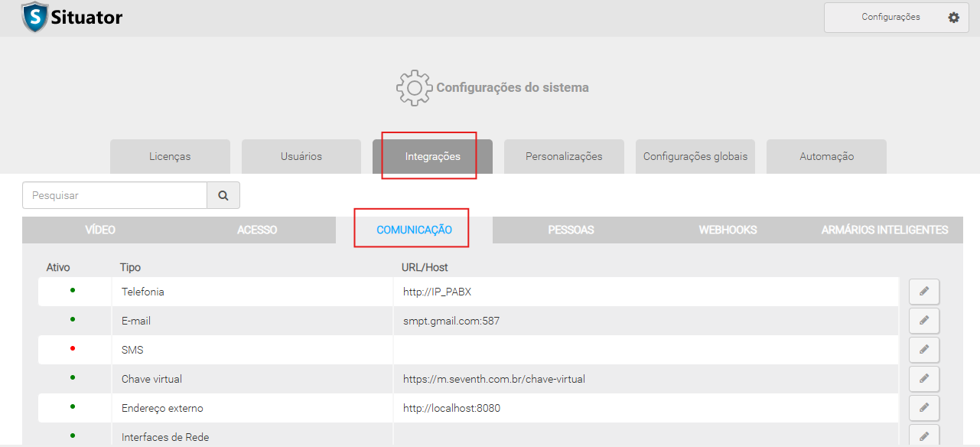
Task: Edit Endereço externo via pencil icon
Action: [x=923, y=408]
